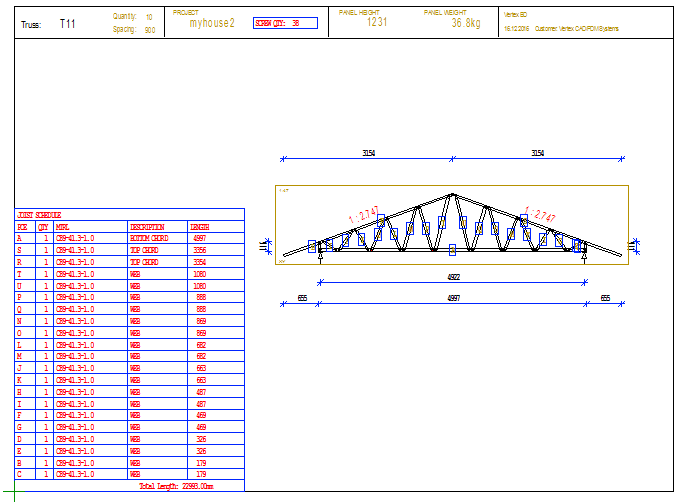
Task: Click the right support triangle under the truss
Action: (584, 256)
